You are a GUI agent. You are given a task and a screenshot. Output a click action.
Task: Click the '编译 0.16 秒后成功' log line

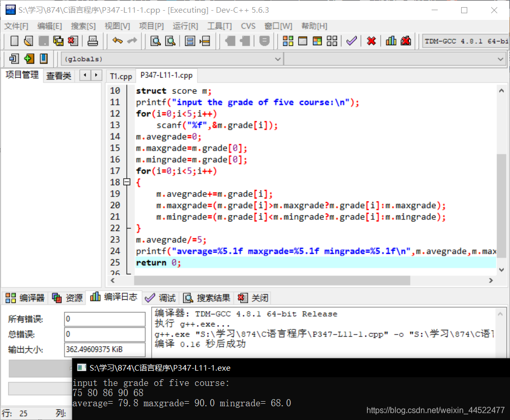(200, 344)
